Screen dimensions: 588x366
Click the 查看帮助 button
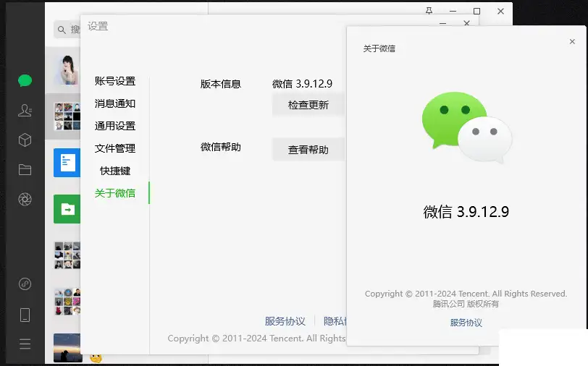pyautogui.click(x=308, y=150)
